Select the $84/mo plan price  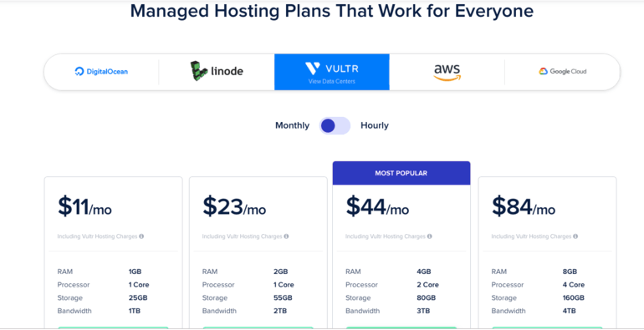point(524,206)
